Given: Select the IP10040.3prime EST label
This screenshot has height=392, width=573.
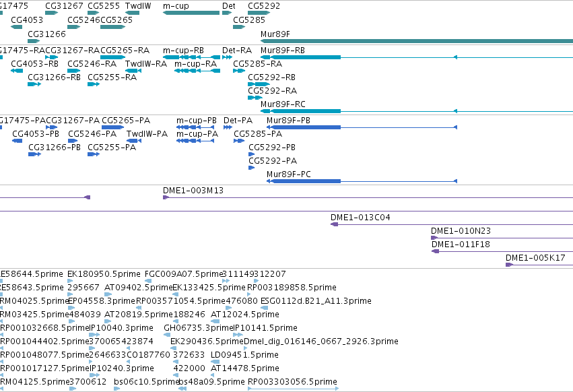Looking at the screenshot, I should tap(121, 328).
